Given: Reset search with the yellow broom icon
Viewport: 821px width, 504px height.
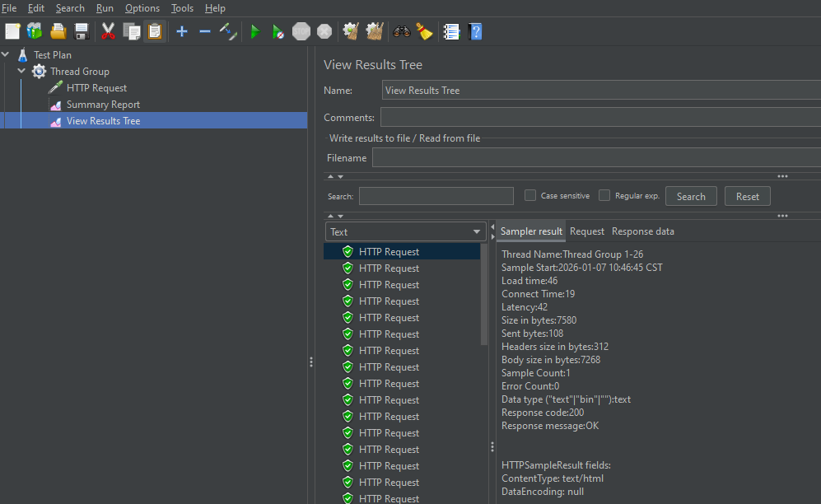Looking at the screenshot, I should click(x=424, y=31).
